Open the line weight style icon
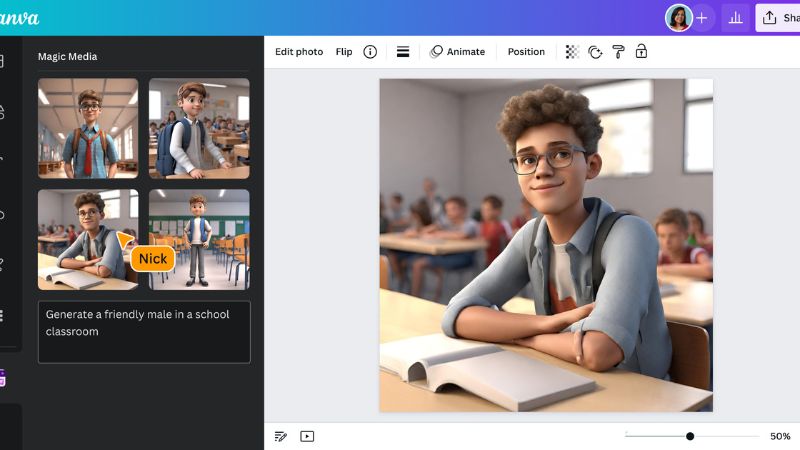This screenshot has height=450, width=800. click(x=403, y=52)
